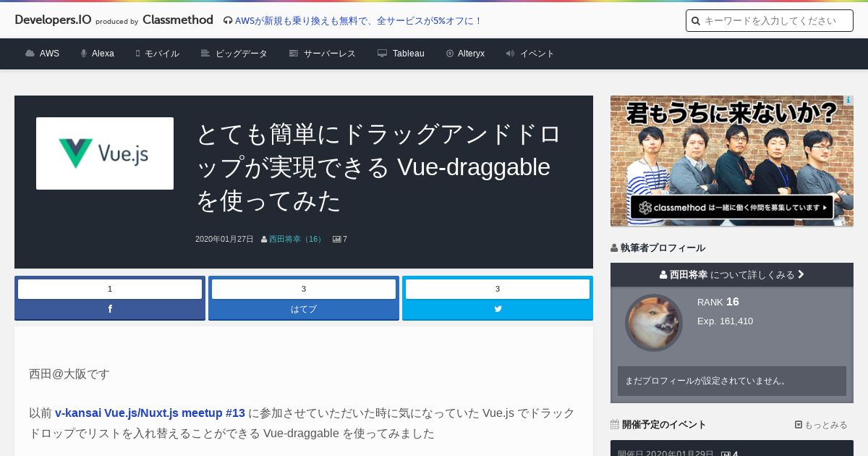Open the Developers.IO Classmethod logo link

114,20
